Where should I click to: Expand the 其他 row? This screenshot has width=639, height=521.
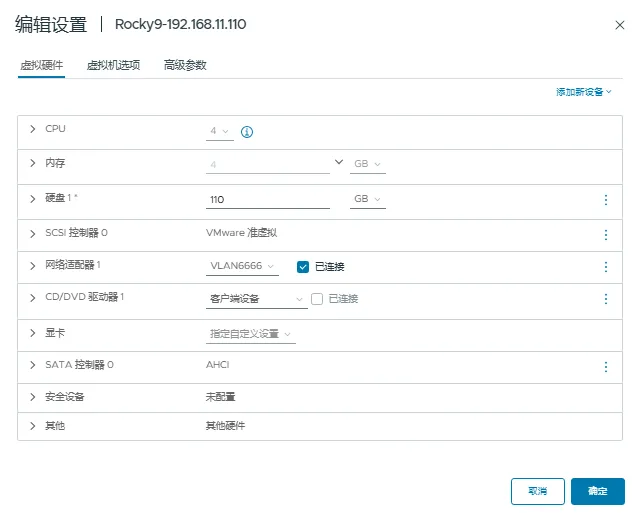click(33, 426)
